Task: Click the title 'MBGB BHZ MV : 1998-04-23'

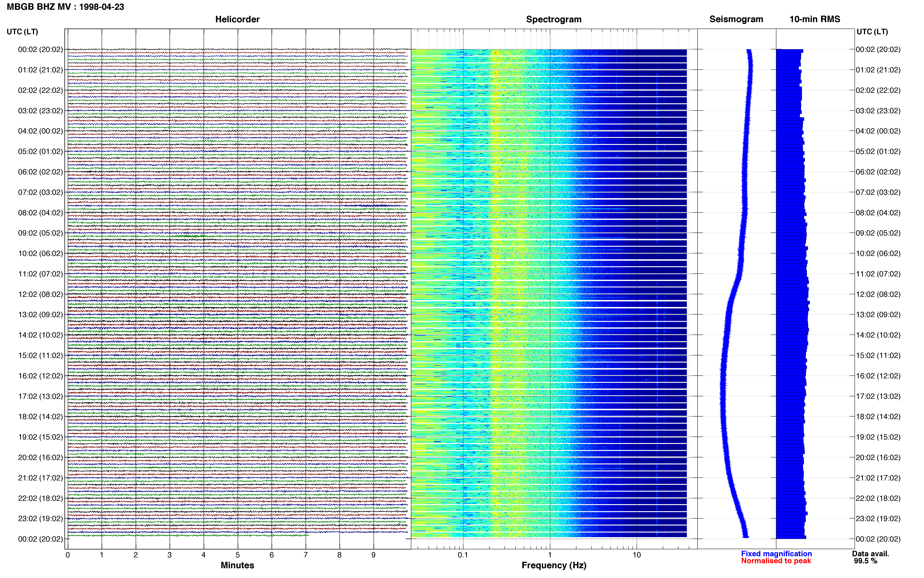Action: 65,7
